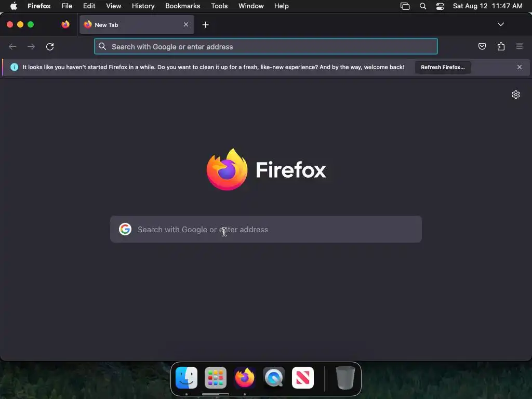Click Firefox icon in the Dock
This screenshot has width=532, height=399.
245,378
